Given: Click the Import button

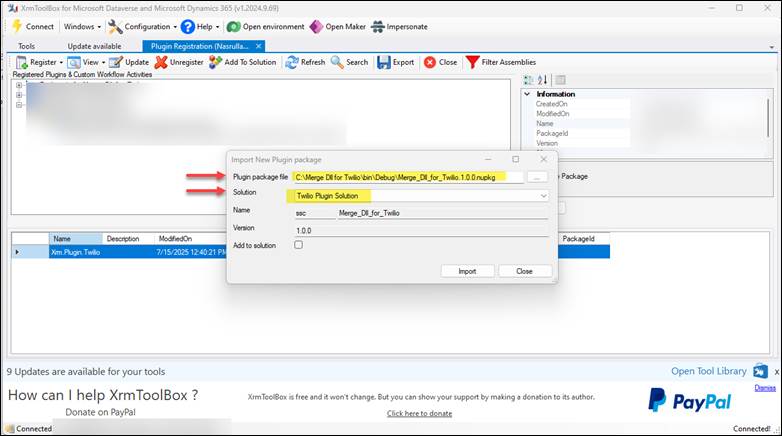Looking at the screenshot, I should (x=467, y=271).
